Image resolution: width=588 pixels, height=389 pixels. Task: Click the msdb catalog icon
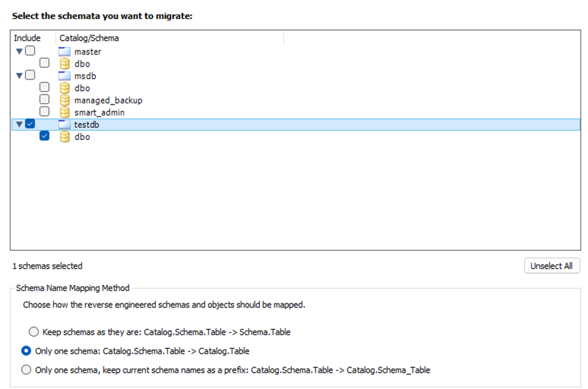pyautogui.click(x=65, y=76)
